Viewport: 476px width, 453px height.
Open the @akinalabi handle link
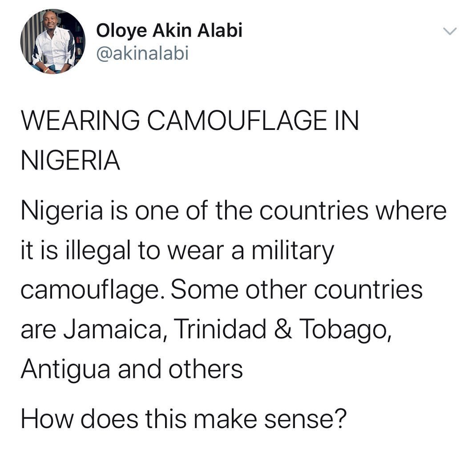(143, 53)
